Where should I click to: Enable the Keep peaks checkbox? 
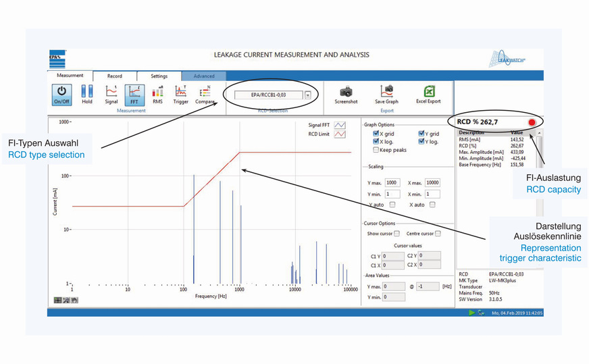click(376, 150)
